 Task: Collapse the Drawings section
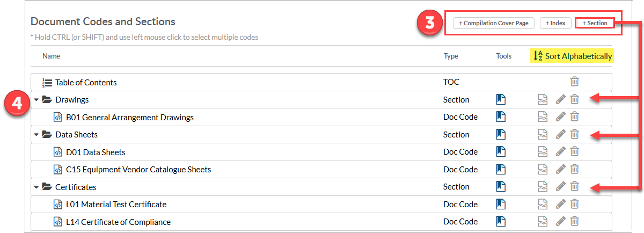click(x=36, y=100)
